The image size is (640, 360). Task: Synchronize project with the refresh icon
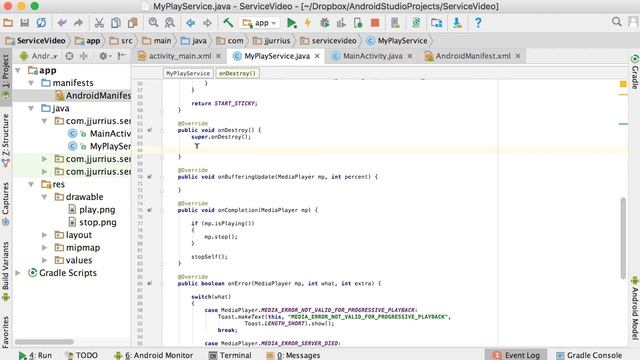[x=41, y=23]
